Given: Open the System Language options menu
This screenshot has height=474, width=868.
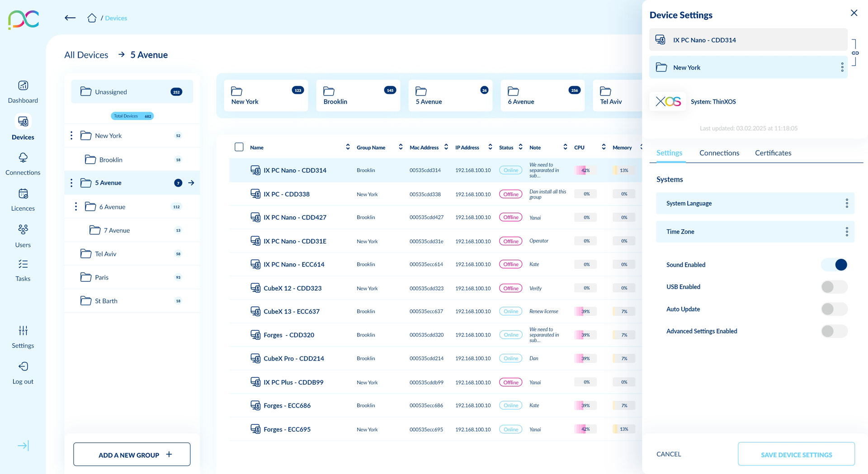Looking at the screenshot, I should [846, 204].
